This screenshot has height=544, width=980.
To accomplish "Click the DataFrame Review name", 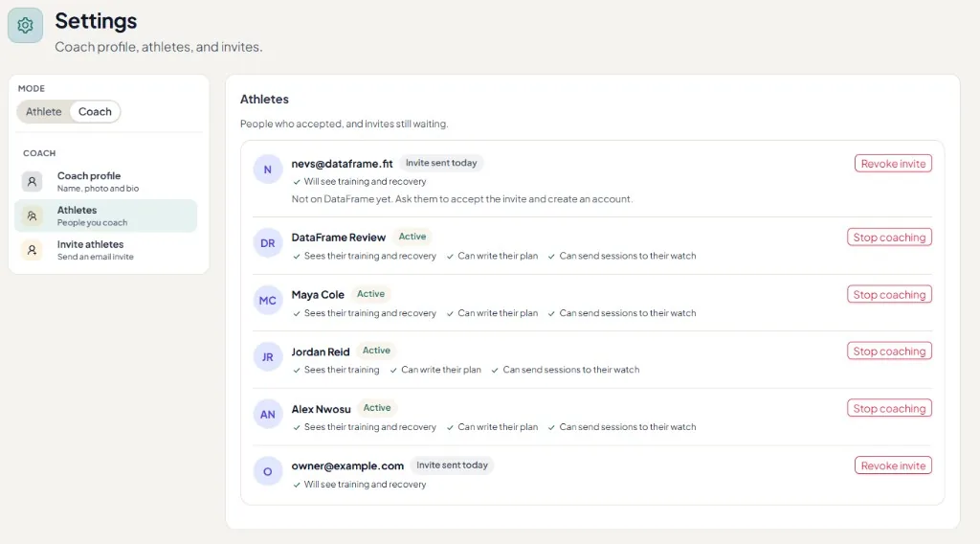I will pos(338,238).
